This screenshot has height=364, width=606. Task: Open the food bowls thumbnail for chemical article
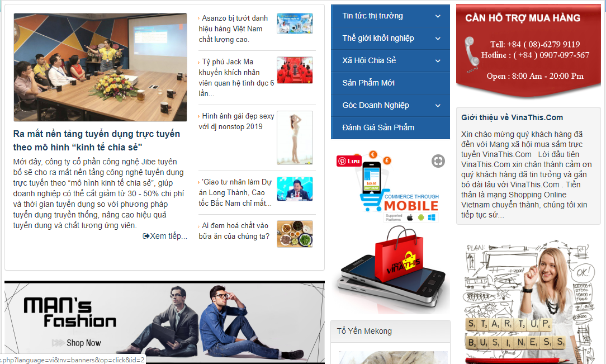click(295, 234)
